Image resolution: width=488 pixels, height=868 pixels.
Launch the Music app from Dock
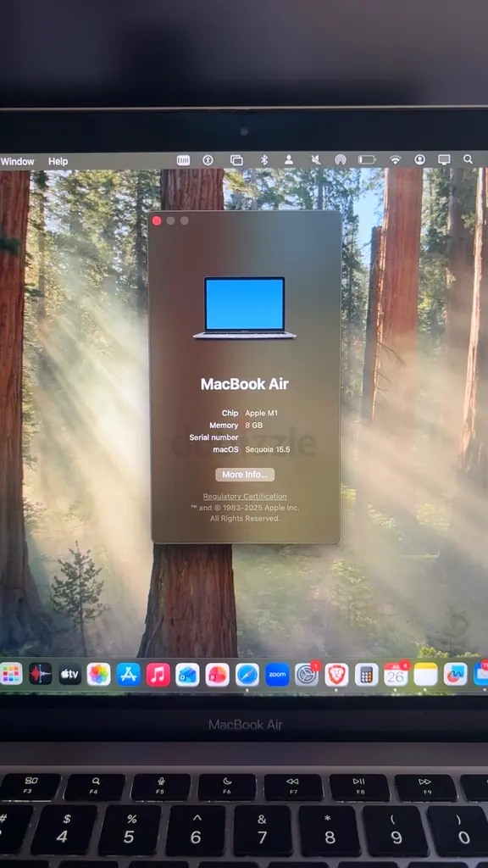[x=158, y=675]
